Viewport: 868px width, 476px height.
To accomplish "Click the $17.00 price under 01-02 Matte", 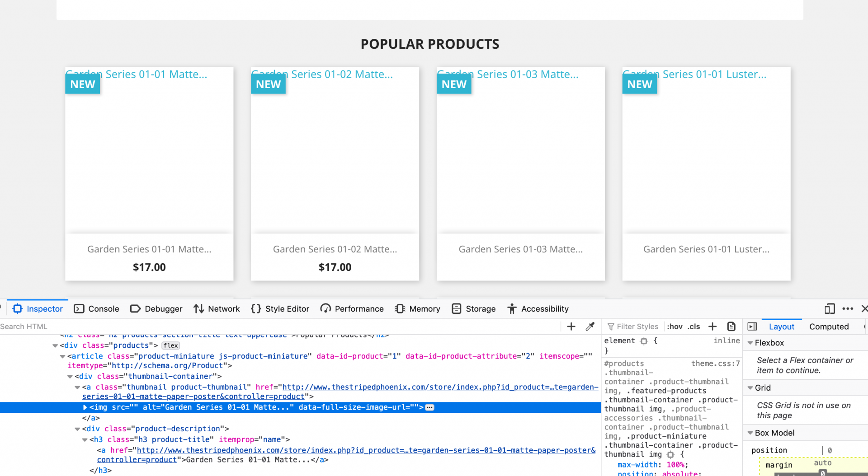I will 335,267.
